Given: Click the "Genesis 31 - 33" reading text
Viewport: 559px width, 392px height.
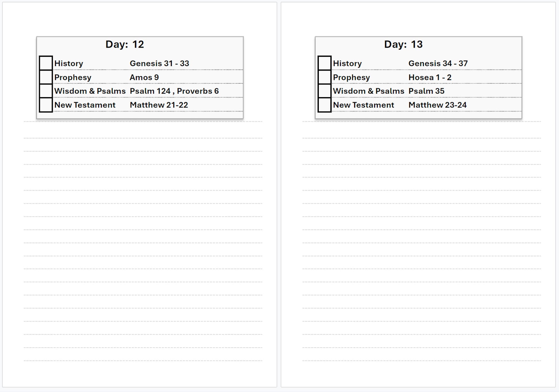Looking at the screenshot, I should (159, 64).
